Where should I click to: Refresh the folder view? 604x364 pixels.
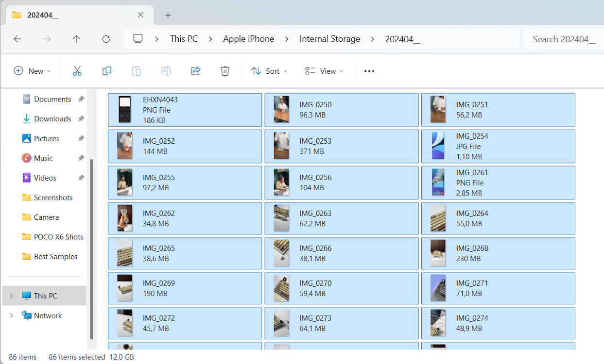point(106,39)
